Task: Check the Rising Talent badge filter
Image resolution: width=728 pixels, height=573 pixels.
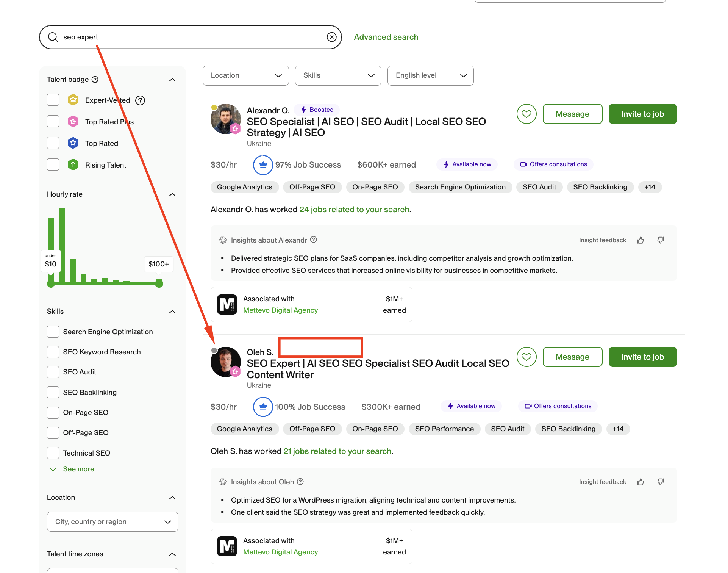Action: pos(53,165)
